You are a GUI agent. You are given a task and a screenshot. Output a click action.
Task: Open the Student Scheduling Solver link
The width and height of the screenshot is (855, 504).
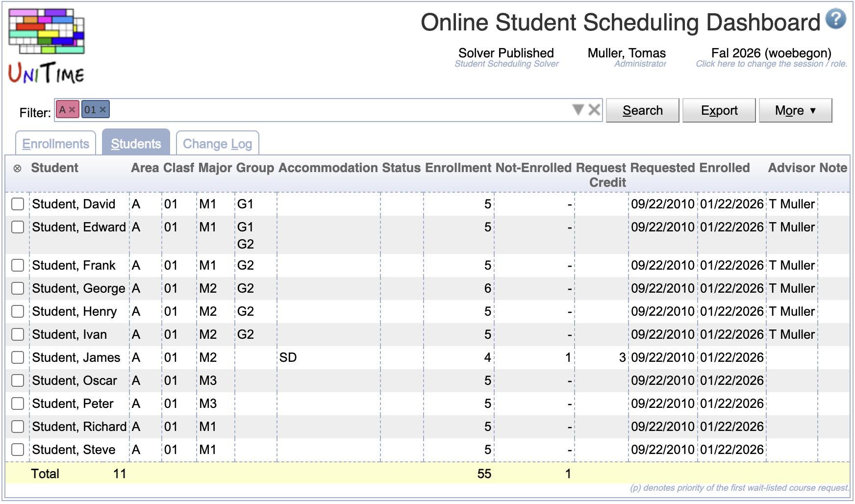pos(507,64)
